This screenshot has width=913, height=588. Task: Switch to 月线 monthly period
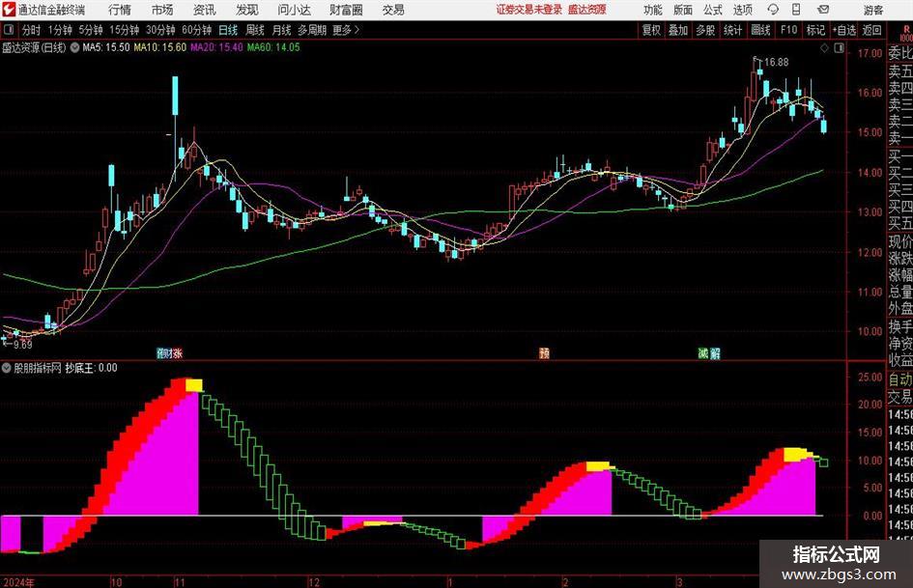tap(282, 30)
